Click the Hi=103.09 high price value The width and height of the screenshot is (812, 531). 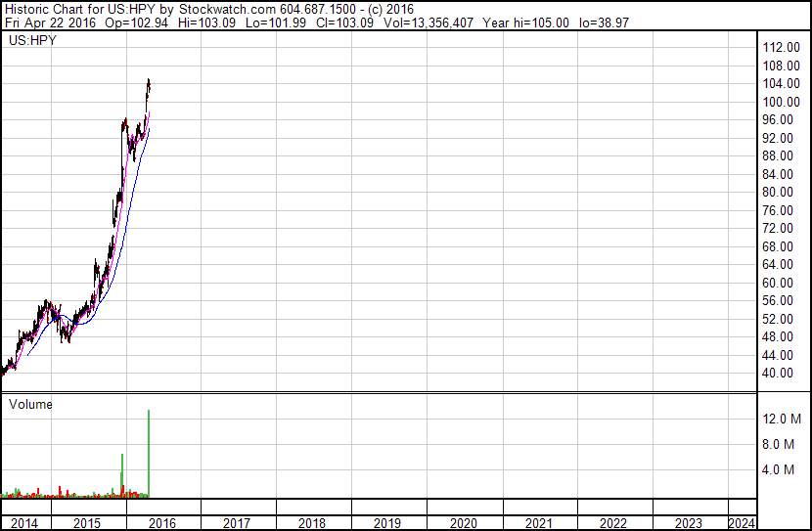pos(206,22)
